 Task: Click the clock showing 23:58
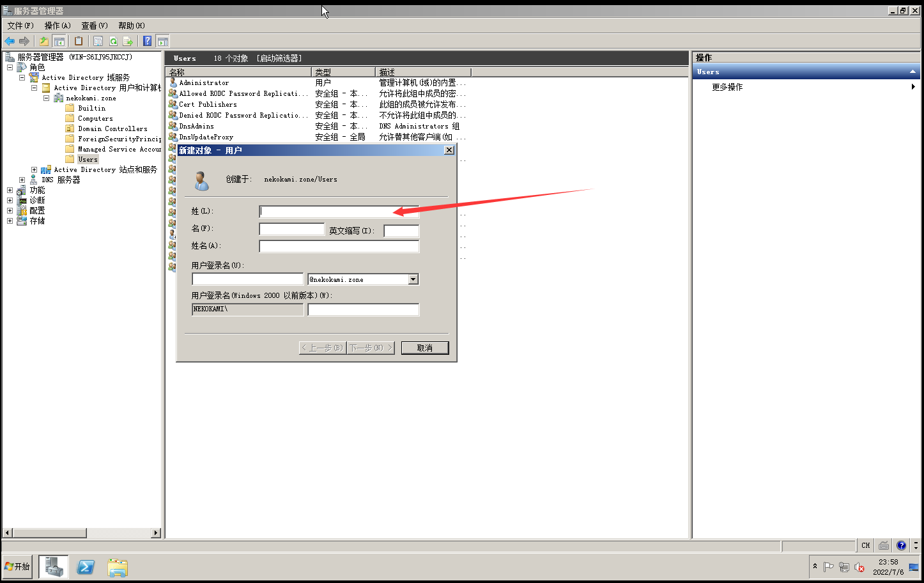888,562
